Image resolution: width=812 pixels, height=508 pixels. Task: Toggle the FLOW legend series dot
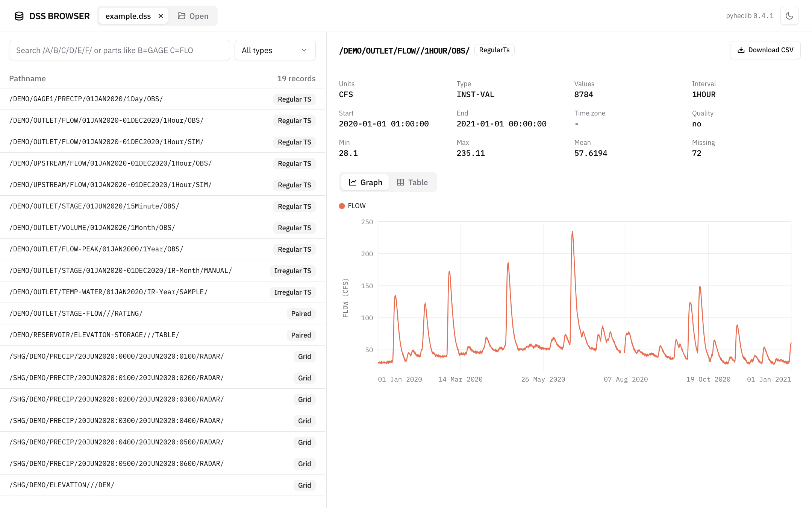click(x=342, y=206)
